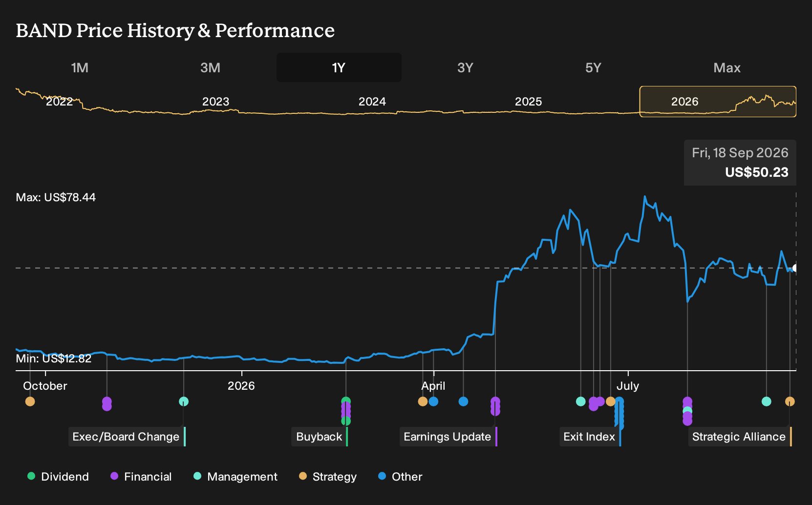Click the orange Strategy event dot near October
This screenshot has height=505, width=812.
(30, 401)
